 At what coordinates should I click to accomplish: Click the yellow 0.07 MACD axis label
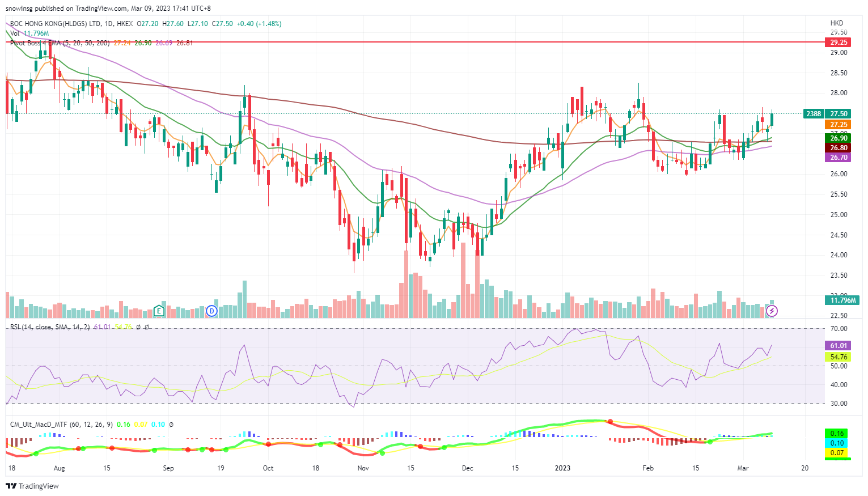[837, 453]
